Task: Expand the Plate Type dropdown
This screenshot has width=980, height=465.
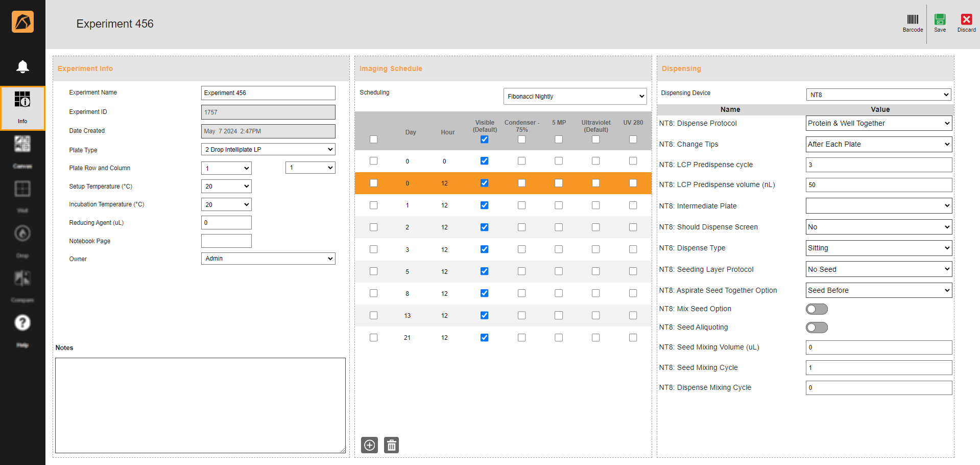Action: point(268,150)
